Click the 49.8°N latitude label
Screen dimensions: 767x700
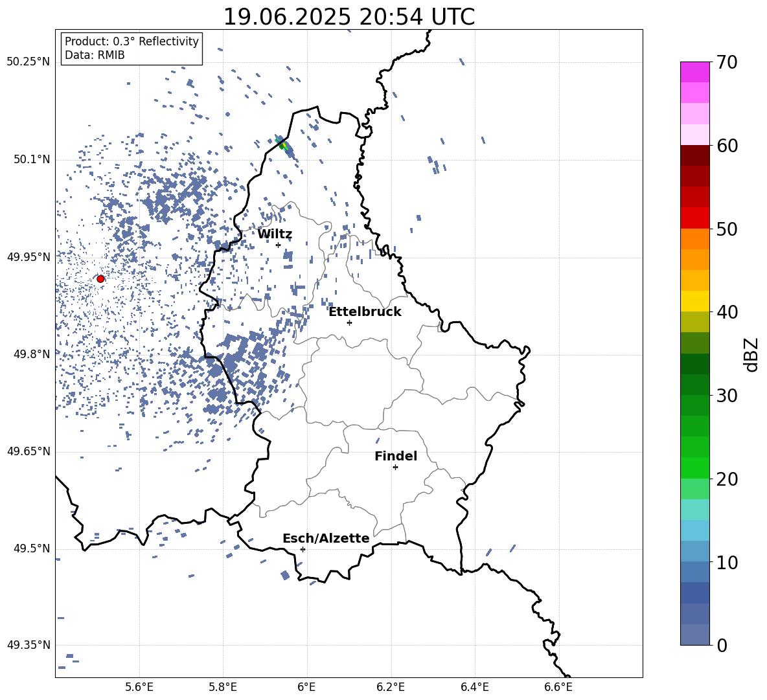point(32,354)
